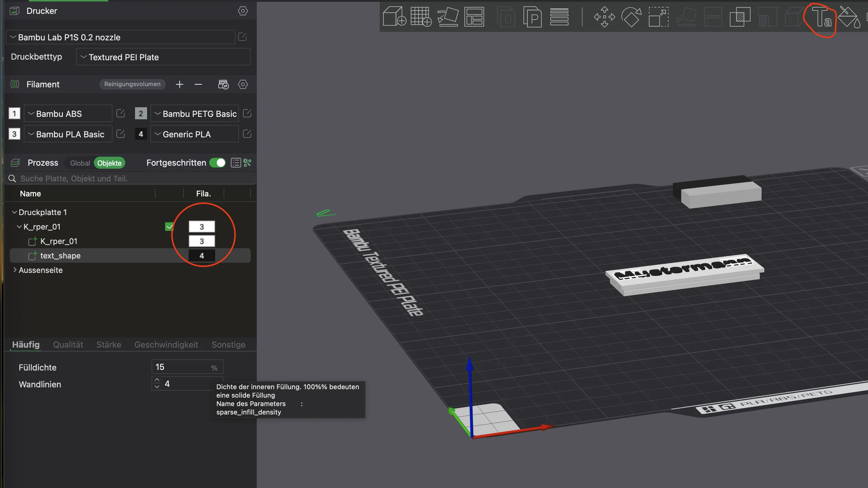Activate the Rotate tool
The image size is (868, 488).
[x=631, y=17]
